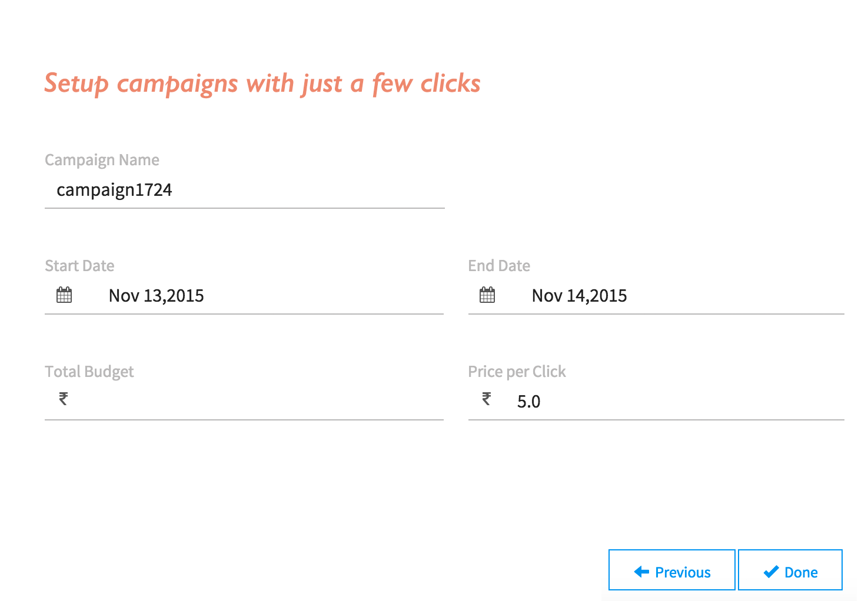Select the End Date value Nov 14,2015
868x601 pixels.
click(x=579, y=296)
